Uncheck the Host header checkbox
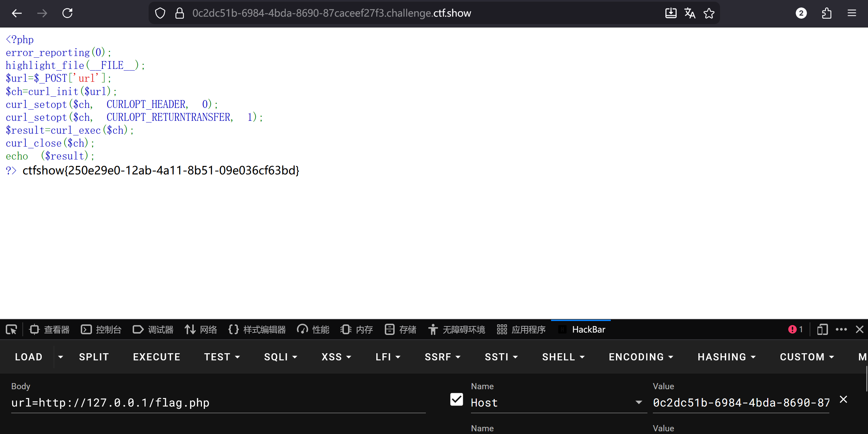 click(x=456, y=399)
